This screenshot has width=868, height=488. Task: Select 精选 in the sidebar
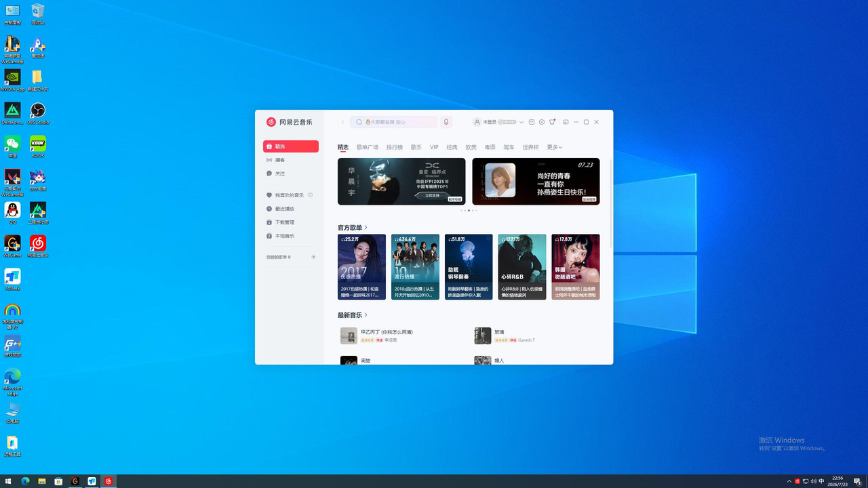coord(291,146)
